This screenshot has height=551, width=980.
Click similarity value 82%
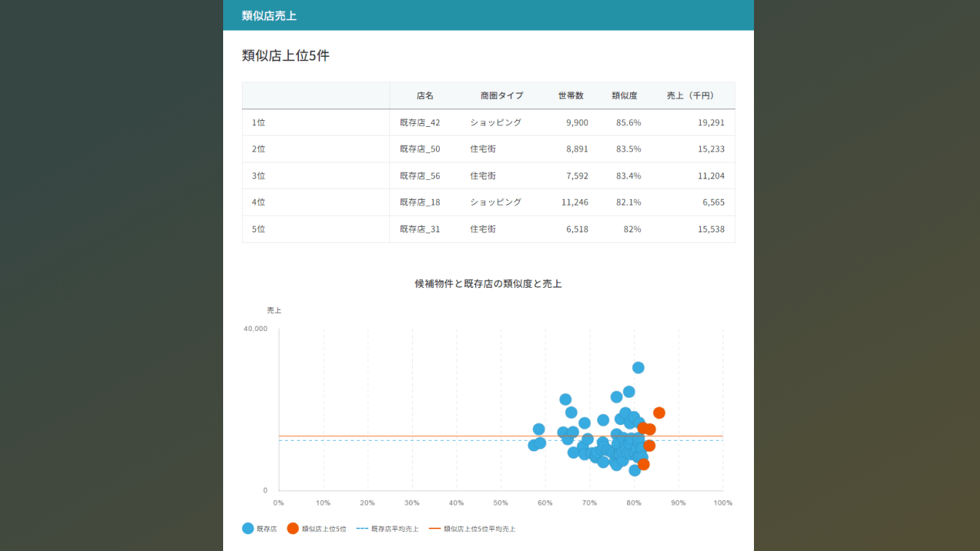coord(632,229)
